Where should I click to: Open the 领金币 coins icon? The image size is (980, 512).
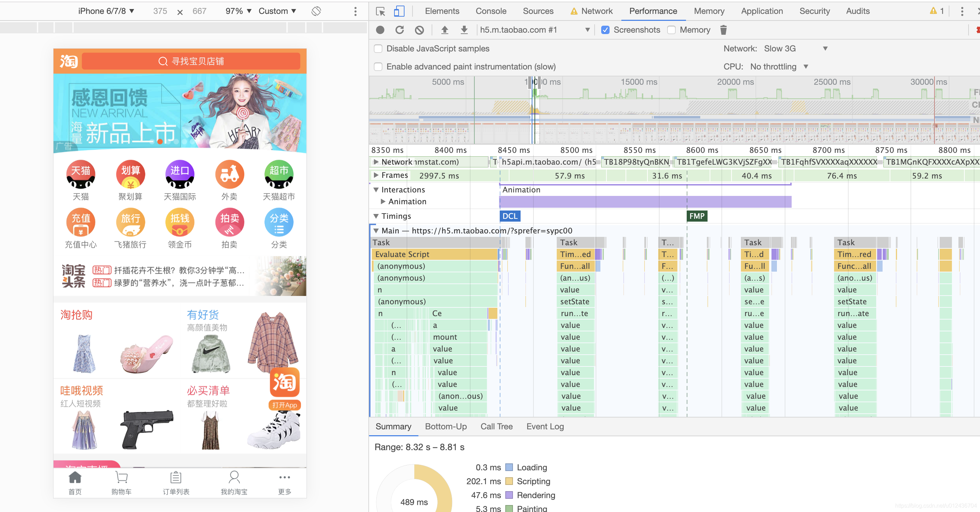(180, 222)
